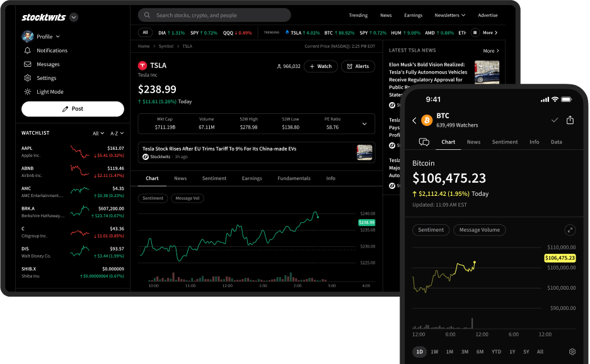The width and height of the screenshot is (590, 364).
Task: Open message threads via the chat bubbles icon
Action: (x=422, y=142)
